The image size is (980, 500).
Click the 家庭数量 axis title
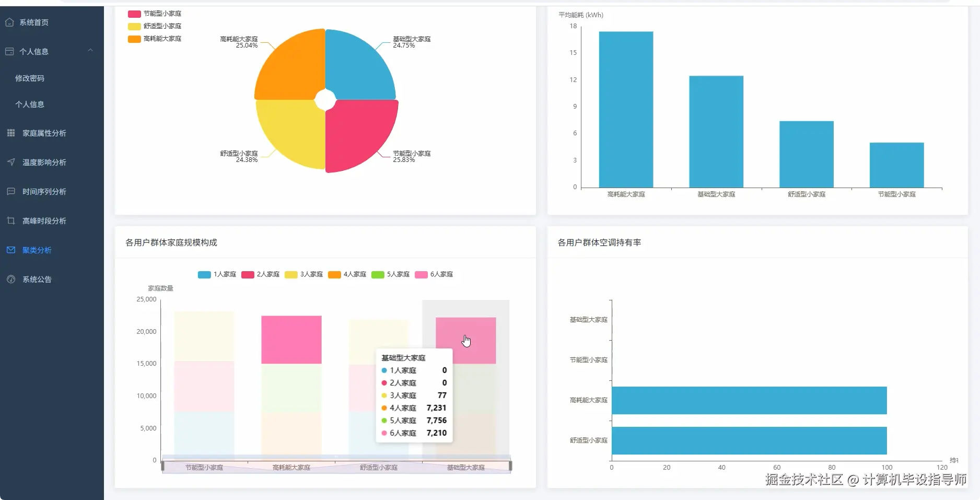click(160, 288)
